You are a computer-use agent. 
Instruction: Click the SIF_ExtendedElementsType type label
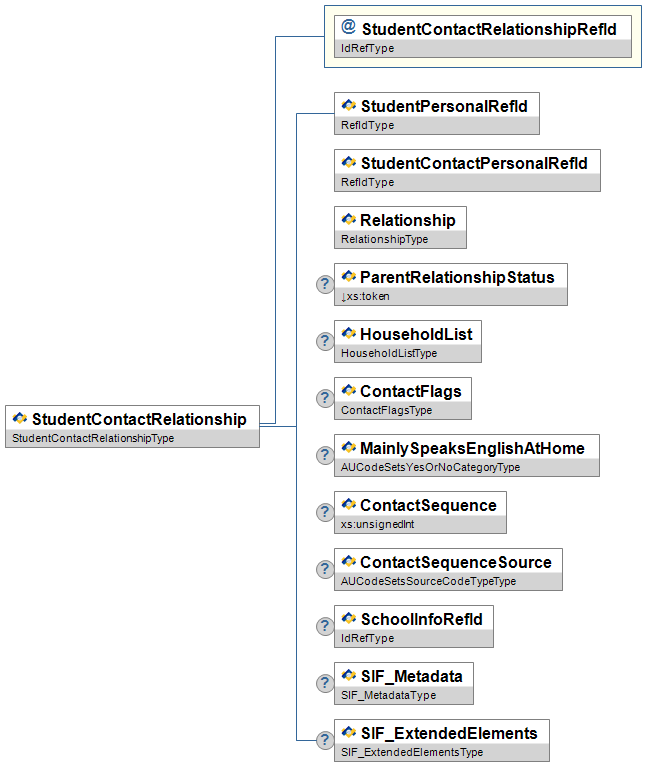[412, 752]
